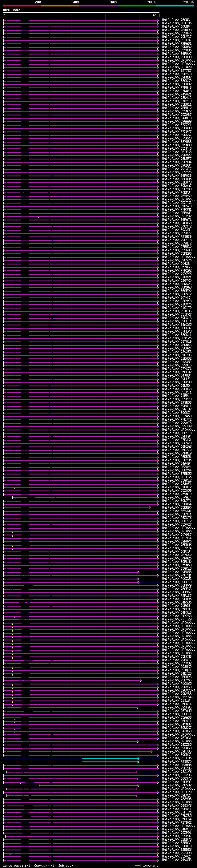Viewport: 197px width, 868px height.
Task: Click the green segment of the identity legend
Action: point(137,6)
